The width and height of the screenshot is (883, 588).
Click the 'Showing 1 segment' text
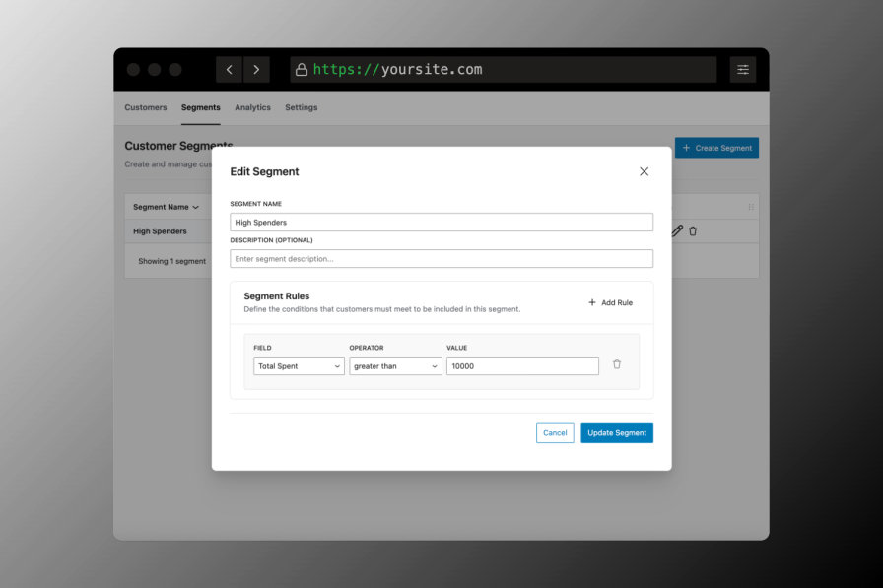click(x=171, y=261)
